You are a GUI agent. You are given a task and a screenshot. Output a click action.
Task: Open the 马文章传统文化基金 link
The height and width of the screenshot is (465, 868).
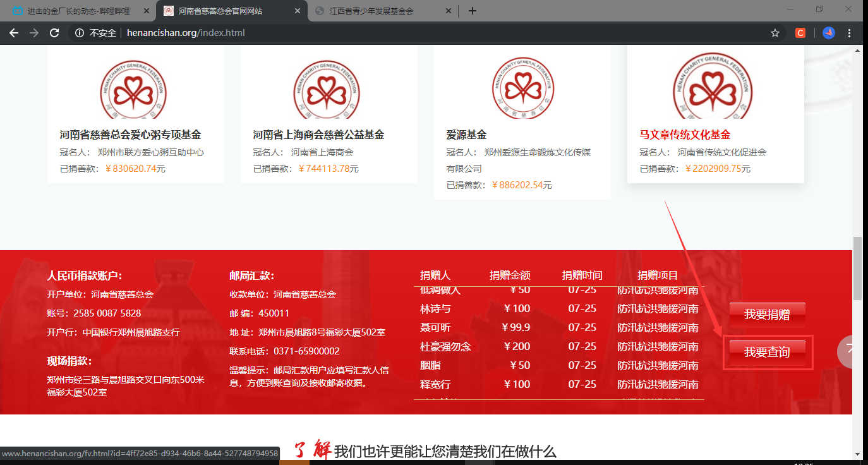(x=685, y=135)
